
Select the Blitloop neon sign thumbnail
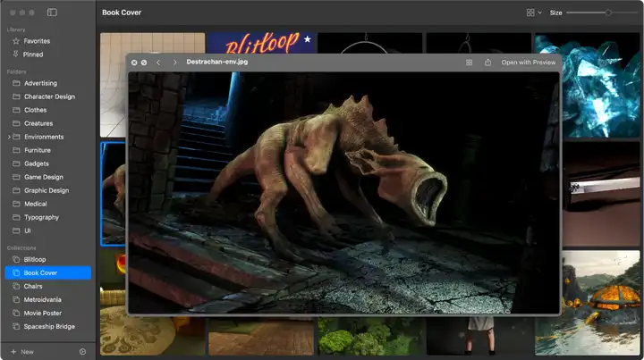pos(261,43)
